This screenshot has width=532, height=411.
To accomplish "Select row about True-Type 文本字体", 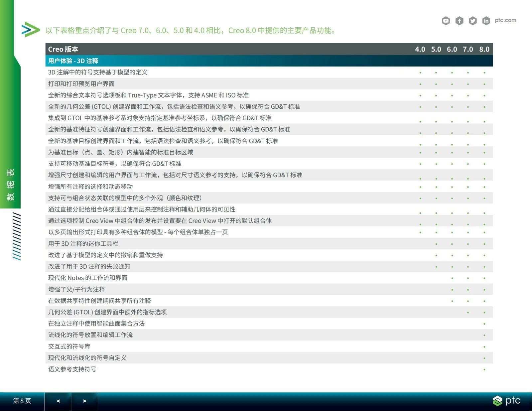I will click(x=269, y=95).
